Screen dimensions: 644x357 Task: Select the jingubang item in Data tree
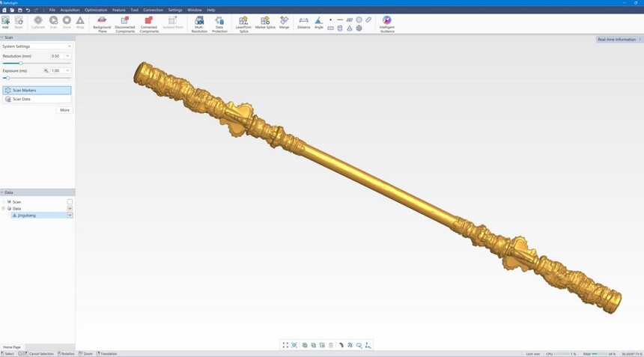(27, 215)
